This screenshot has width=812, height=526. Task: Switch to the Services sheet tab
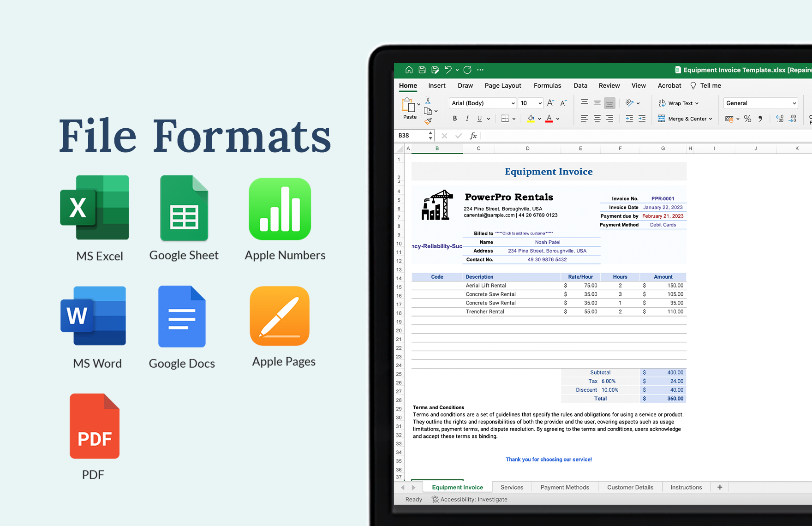click(x=512, y=487)
